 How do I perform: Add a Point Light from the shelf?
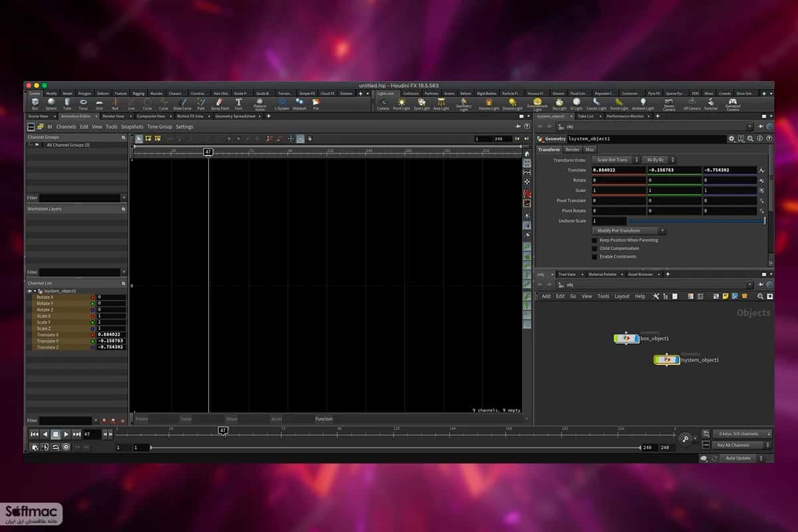coord(402,103)
